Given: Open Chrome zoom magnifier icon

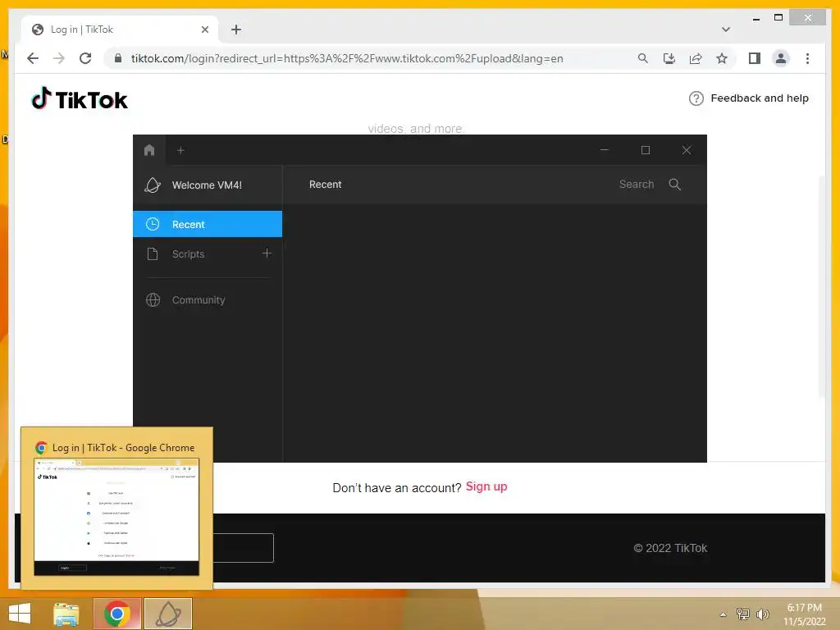Looking at the screenshot, I should click(x=643, y=58).
